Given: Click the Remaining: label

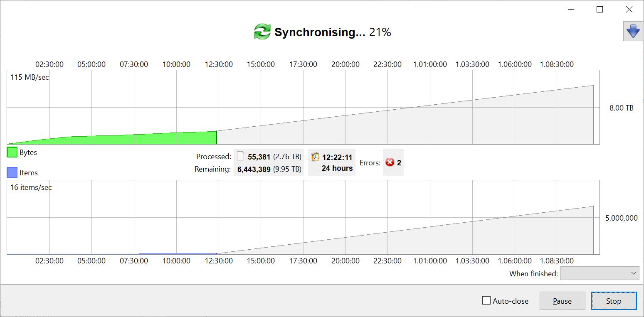Looking at the screenshot, I should (x=212, y=169).
